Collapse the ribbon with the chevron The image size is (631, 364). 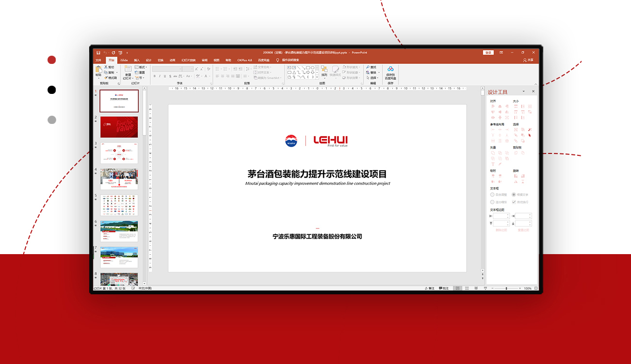536,84
